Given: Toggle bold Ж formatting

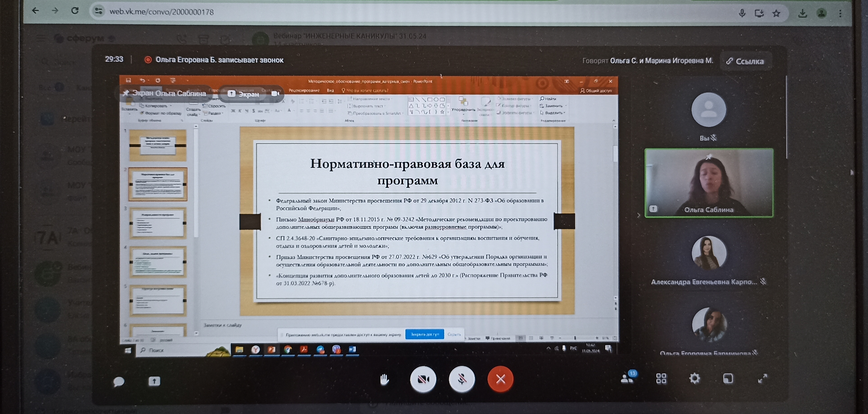Looking at the screenshot, I should [x=233, y=111].
